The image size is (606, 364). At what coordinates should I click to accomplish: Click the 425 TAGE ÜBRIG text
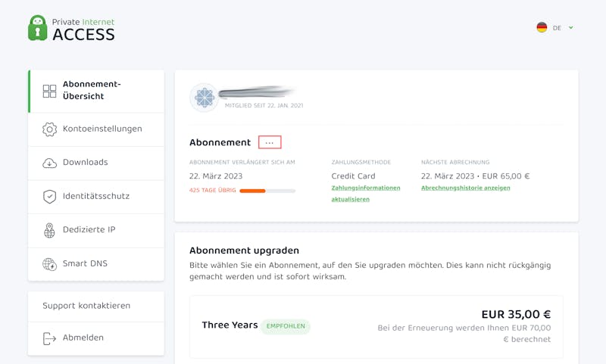(213, 190)
